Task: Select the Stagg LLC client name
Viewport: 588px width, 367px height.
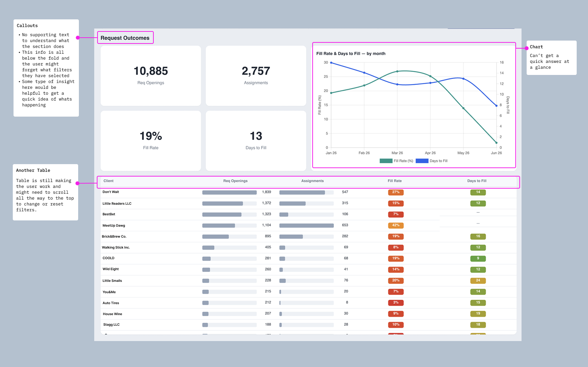Action: [x=111, y=325]
